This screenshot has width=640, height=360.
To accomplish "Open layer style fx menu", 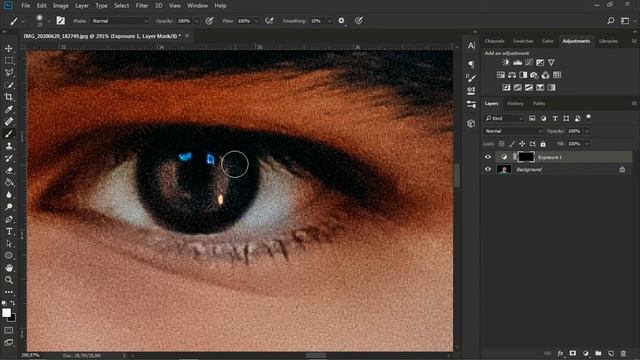I will click(x=560, y=353).
